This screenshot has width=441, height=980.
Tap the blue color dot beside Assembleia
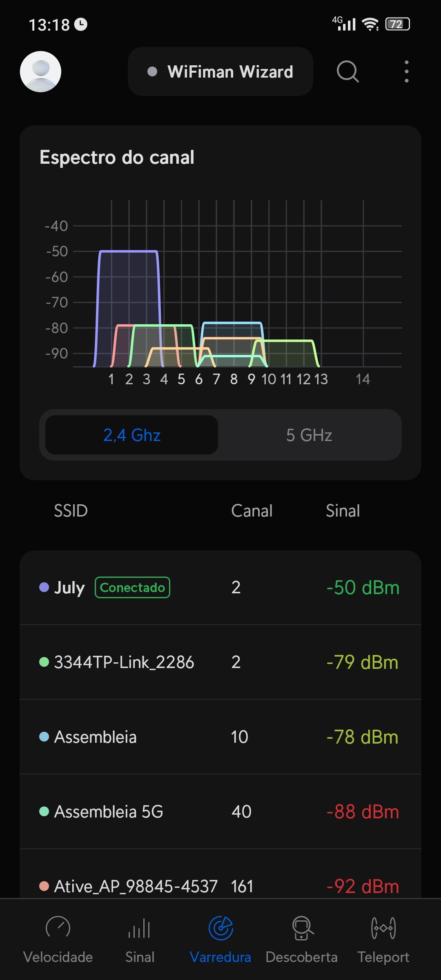44,737
